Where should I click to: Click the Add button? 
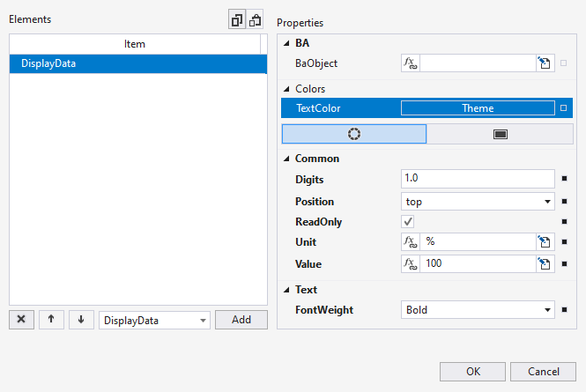[241, 320]
